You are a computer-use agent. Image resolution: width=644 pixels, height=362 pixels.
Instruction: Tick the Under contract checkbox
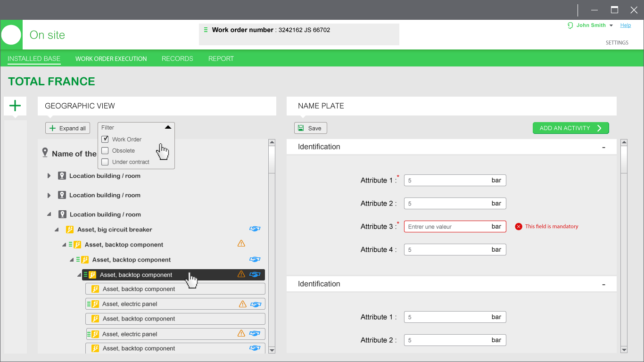pyautogui.click(x=105, y=162)
